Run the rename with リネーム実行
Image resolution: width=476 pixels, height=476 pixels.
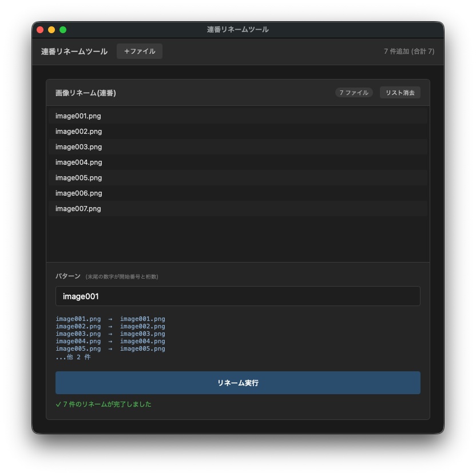237,383
